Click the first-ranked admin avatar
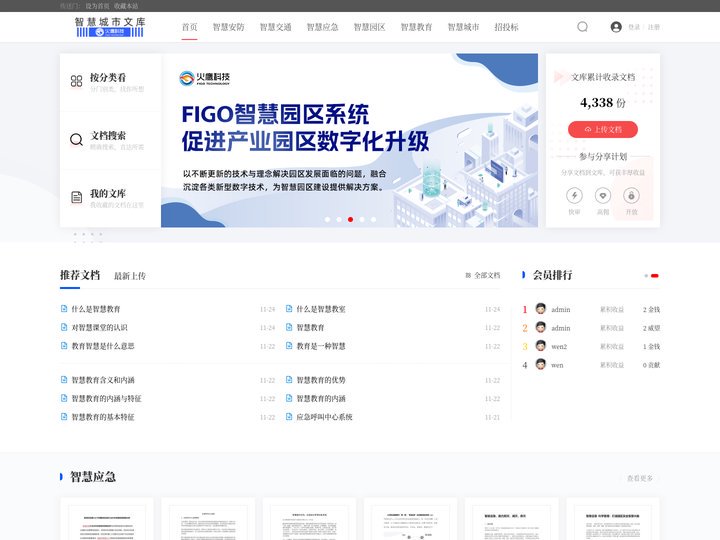Screen dimensions: 720x540 pos(541,309)
